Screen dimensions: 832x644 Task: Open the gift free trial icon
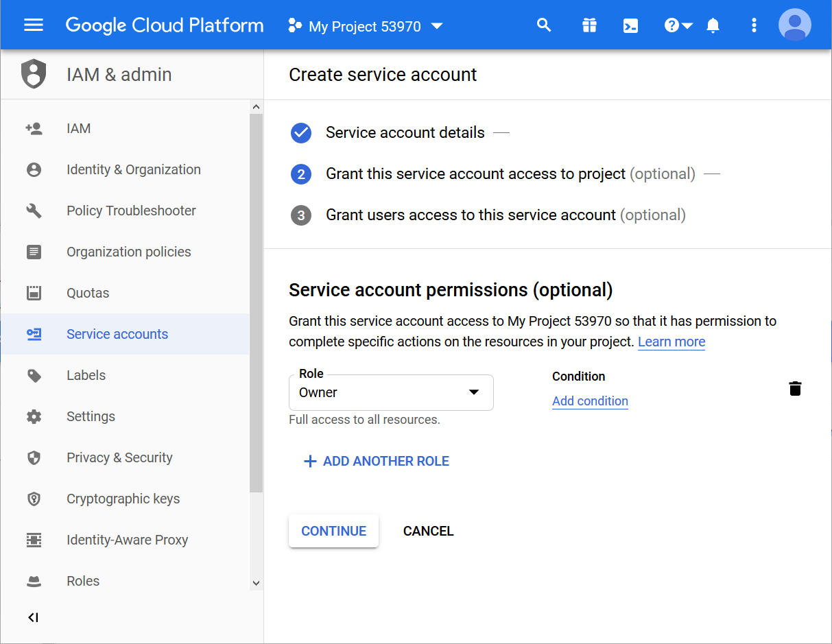point(589,25)
